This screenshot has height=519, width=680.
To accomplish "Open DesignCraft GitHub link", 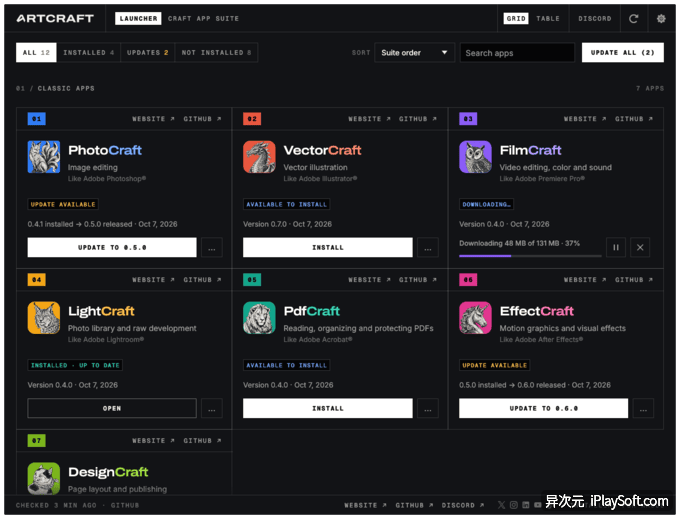I will point(202,441).
